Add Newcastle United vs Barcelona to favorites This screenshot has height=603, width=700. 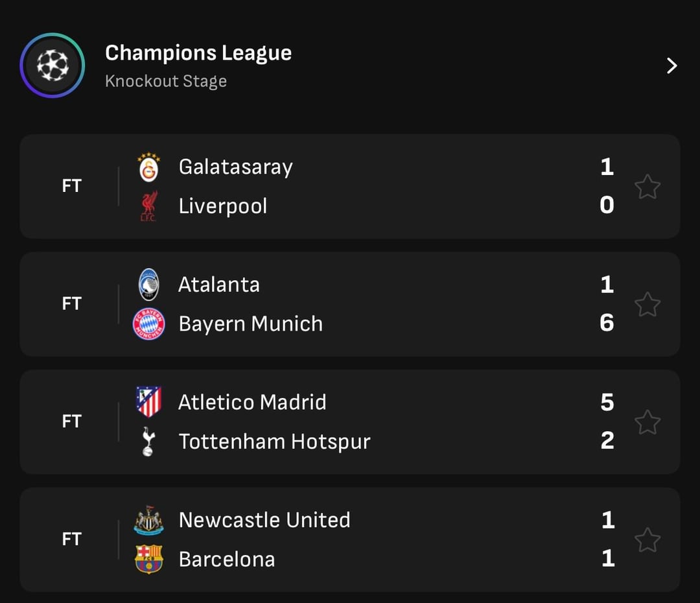pyautogui.click(x=647, y=539)
